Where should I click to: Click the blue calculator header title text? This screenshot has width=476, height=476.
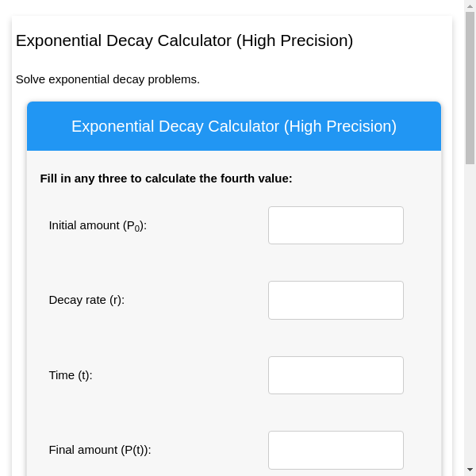pos(234,126)
